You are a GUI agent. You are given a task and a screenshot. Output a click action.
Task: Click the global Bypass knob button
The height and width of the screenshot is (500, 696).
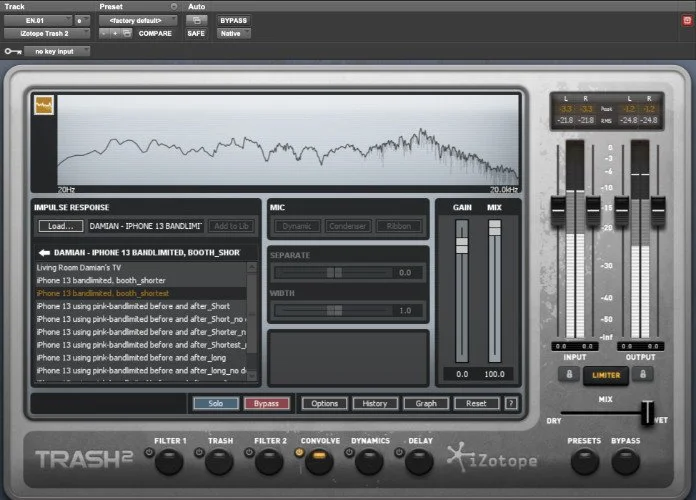[625, 462]
